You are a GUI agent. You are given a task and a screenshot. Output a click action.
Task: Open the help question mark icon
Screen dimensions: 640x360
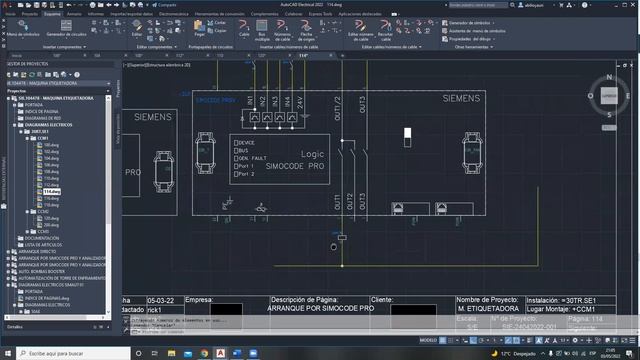[584, 5]
